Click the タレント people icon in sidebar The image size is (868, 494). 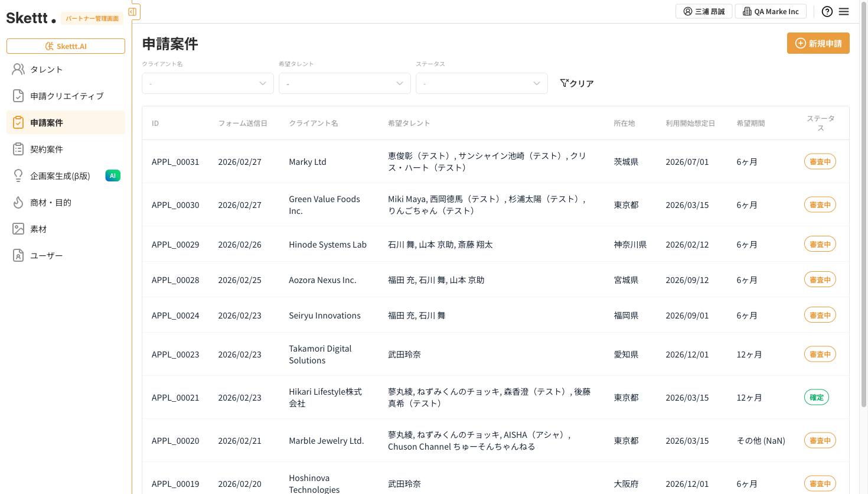click(18, 69)
